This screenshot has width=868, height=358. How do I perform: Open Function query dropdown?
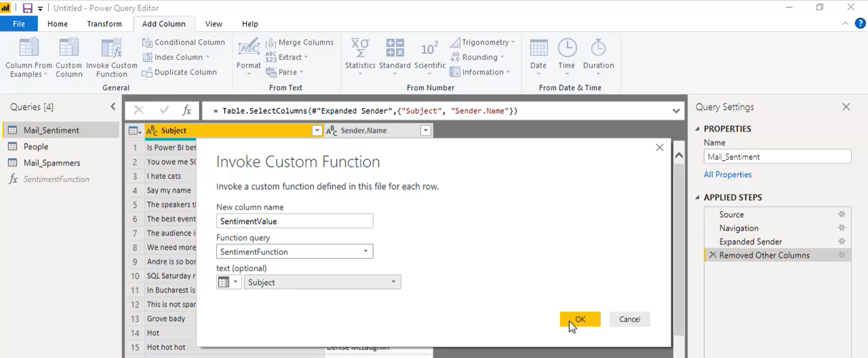(x=295, y=252)
